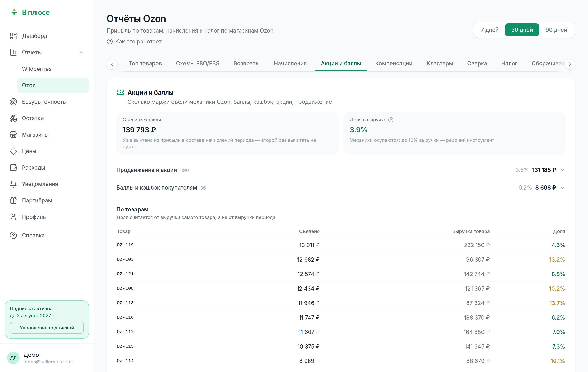
Task: Click product code OZ-103
Action: point(125,260)
